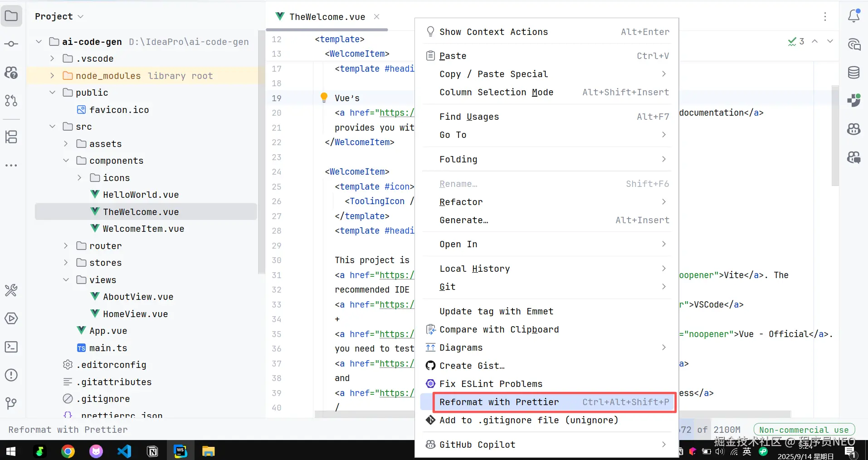The height and width of the screenshot is (460, 868).
Task: Choose Fix ESLint Problems
Action: point(547,384)
